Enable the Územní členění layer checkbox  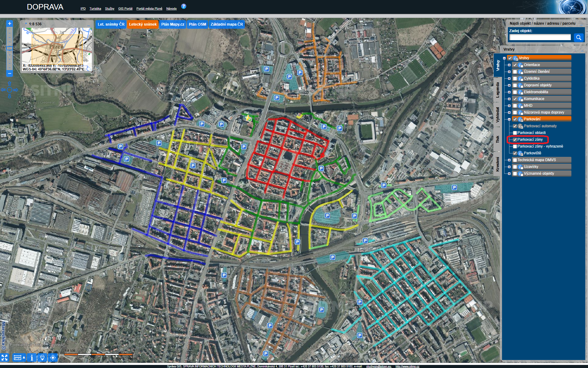pyautogui.click(x=515, y=72)
